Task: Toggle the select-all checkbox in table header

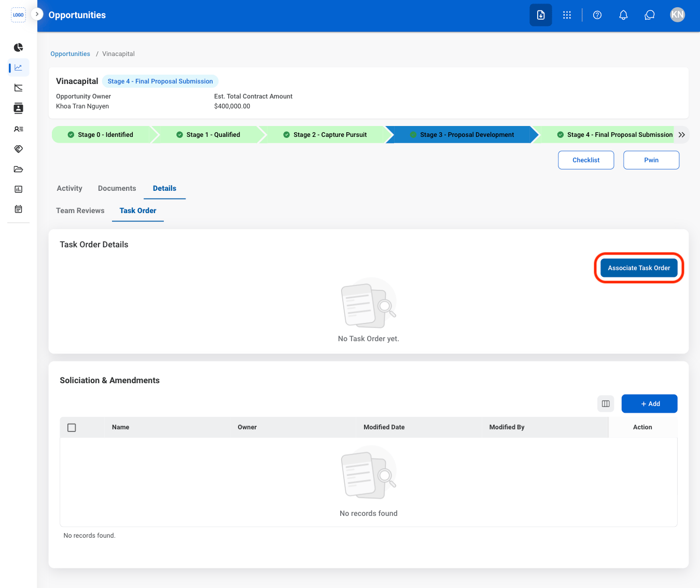Action: click(72, 428)
